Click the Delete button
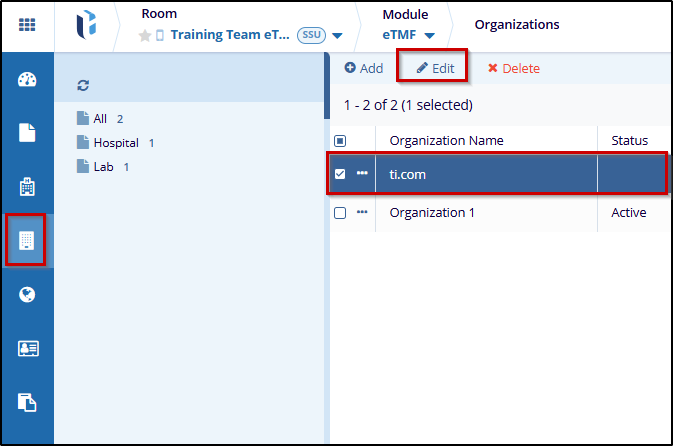673x446 pixels. click(x=513, y=68)
